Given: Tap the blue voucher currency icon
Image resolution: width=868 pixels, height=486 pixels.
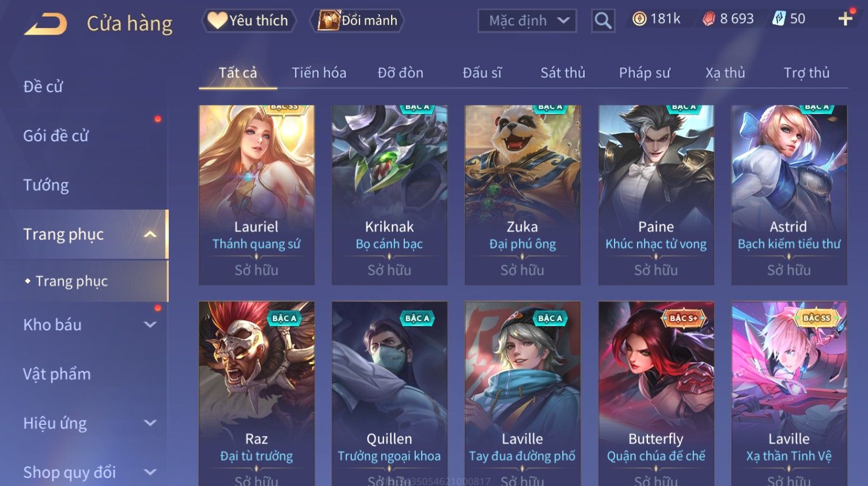Looking at the screenshot, I should coord(779,19).
